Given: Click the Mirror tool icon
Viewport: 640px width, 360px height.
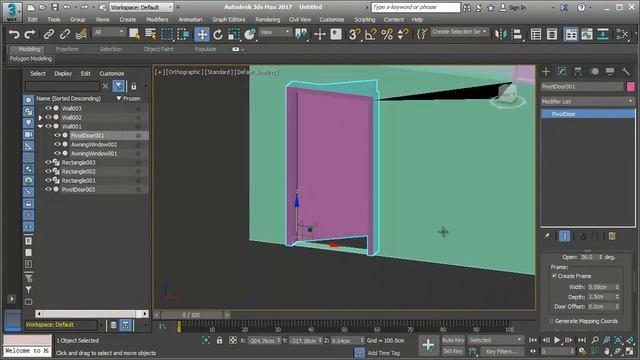Looking at the screenshot, I should (x=500, y=34).
